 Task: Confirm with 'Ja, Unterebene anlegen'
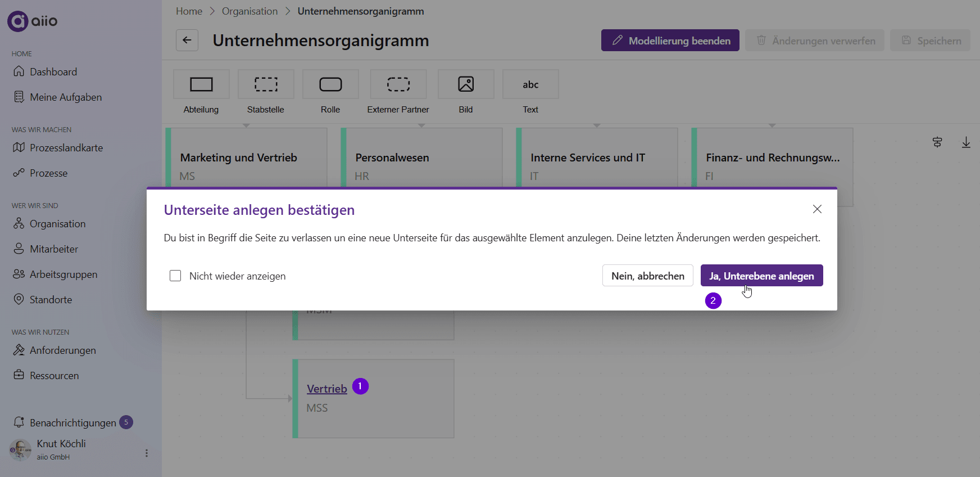[761, 276]
